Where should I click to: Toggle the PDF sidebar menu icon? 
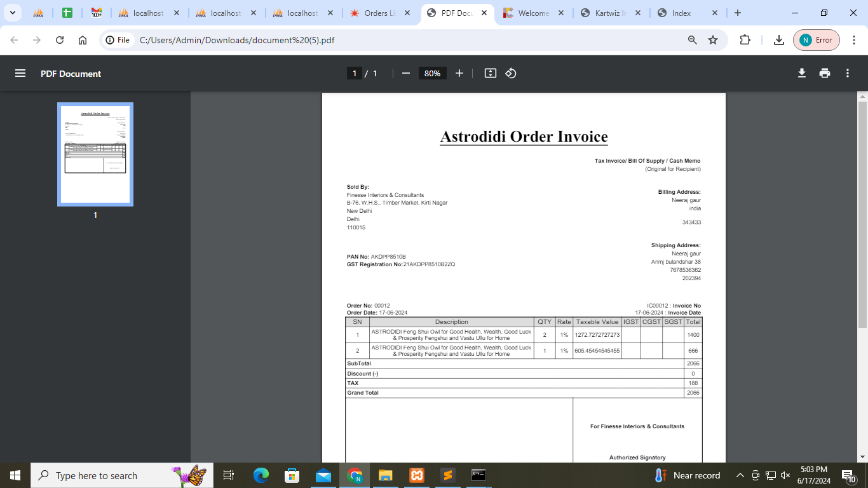20,73
